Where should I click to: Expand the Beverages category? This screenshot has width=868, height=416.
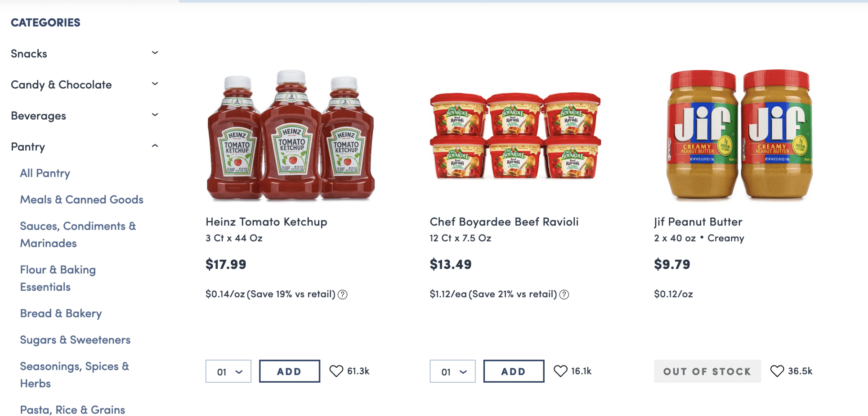[155, 115]
